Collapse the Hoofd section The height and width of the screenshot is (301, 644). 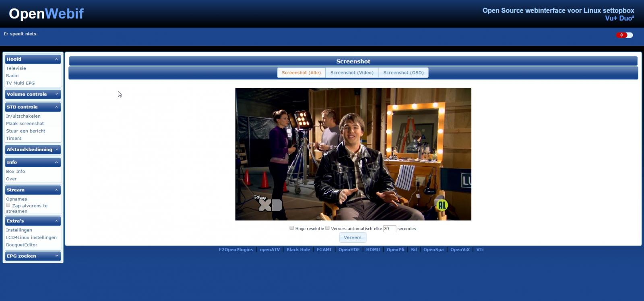click(33, 59)
